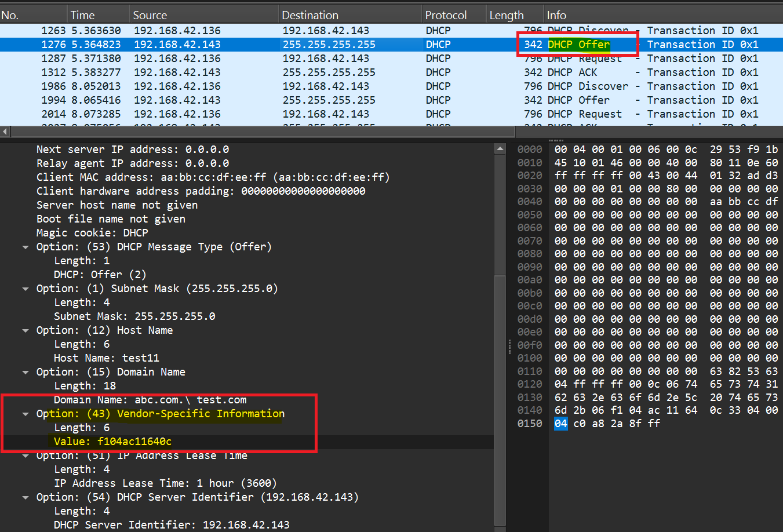Image resolution: width=783 pixels, height=532 pixels.
Task: Collapse the Option (15) Domain Name expander
Action: pos(26,371)
